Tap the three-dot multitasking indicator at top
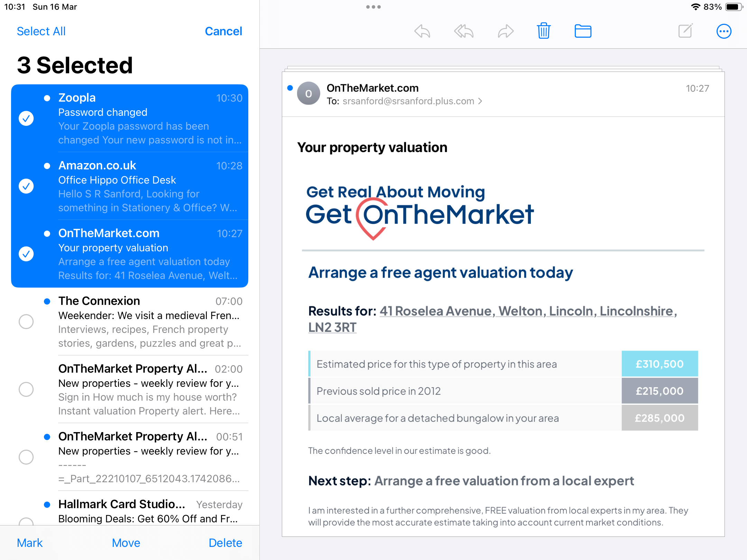 373,7
